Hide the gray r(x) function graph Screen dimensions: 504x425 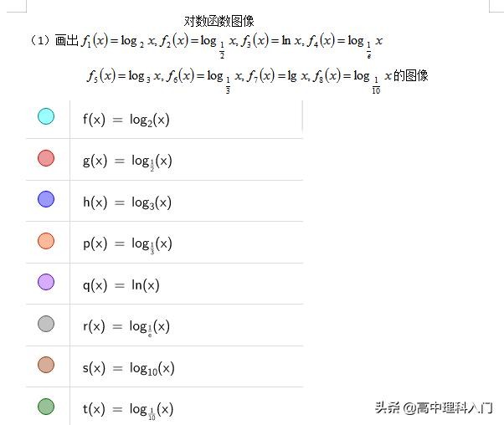46,324
